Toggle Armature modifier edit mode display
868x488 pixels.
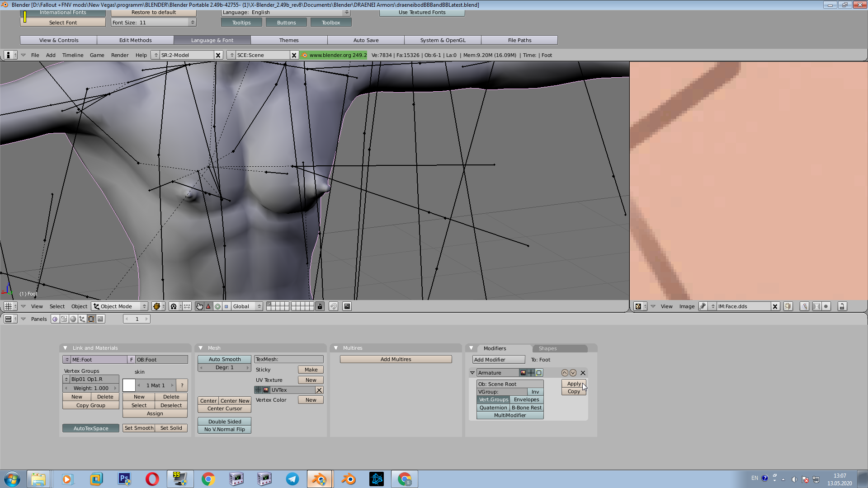point(539,373)
